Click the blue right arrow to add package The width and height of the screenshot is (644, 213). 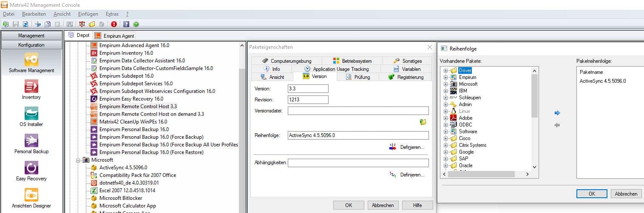point(557,113)
